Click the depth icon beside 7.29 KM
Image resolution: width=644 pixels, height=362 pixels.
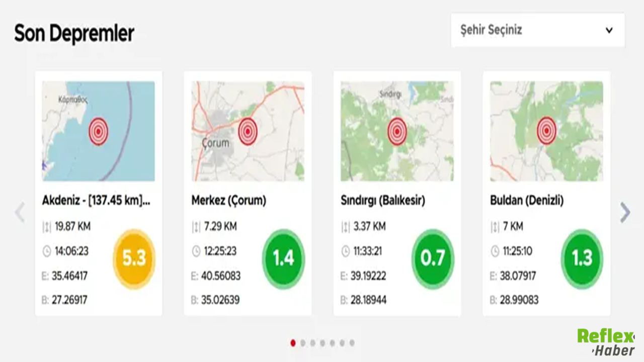(x=196, y=227)
